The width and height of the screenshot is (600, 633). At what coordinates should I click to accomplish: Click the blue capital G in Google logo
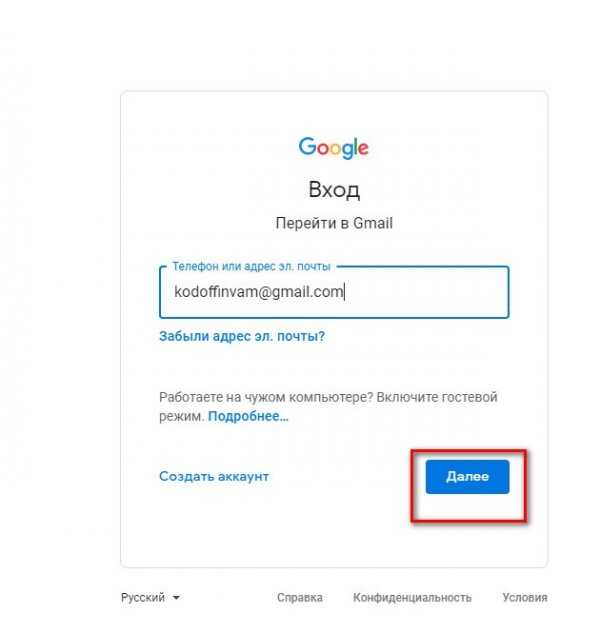point(308,147)
